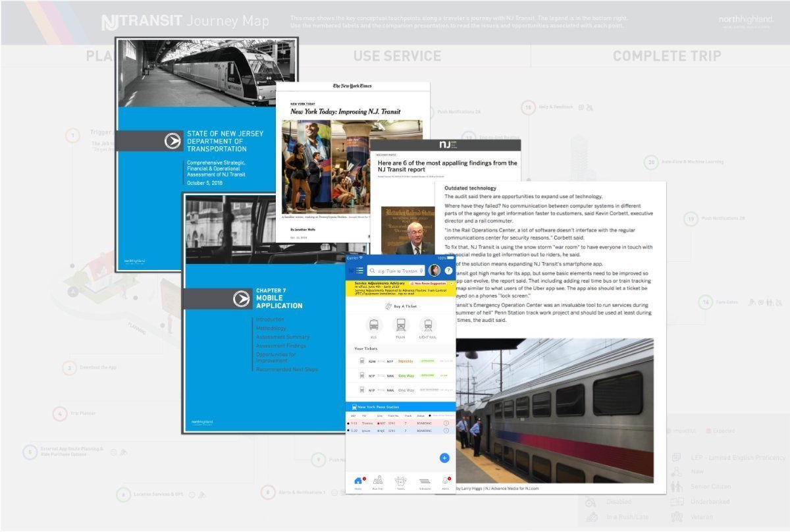
Task: Click the ticket icon beside Buy A Ticket
Action: click(x=388, y=306)
